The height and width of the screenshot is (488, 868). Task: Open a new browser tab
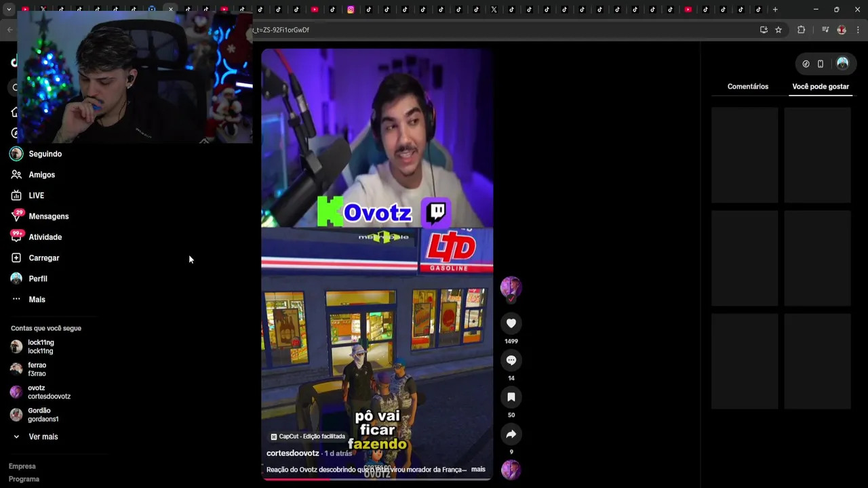pos(775,9)
